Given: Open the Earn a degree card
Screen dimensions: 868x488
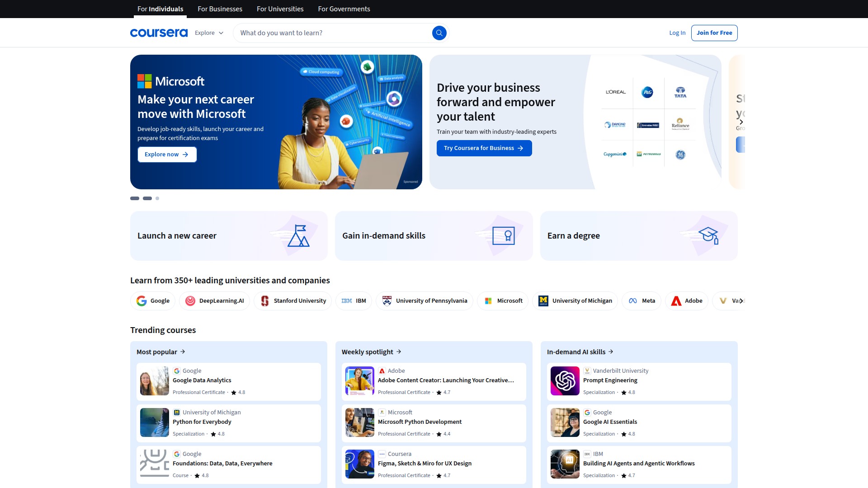Looking at the screenshot, I should click(x=638, y=236).
